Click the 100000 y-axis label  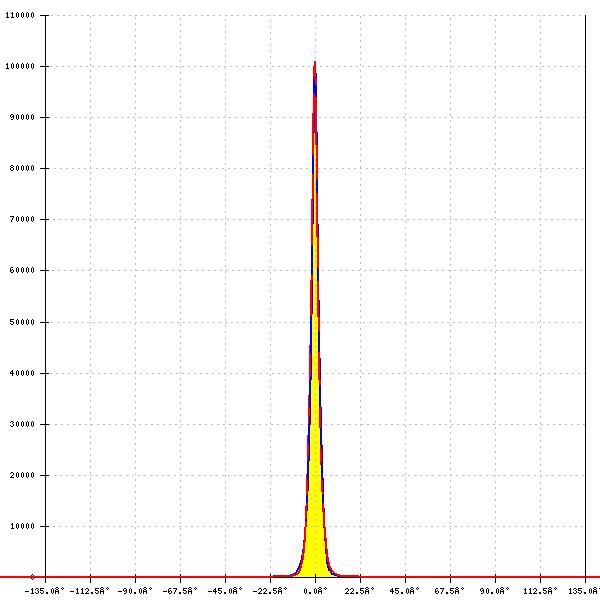[20, 66]
